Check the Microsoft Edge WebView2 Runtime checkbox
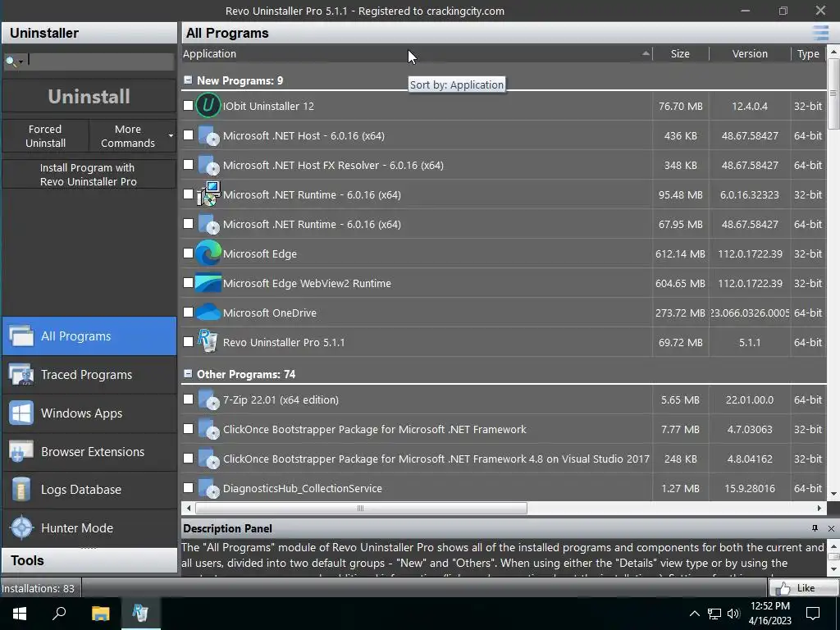 [188, 282]
